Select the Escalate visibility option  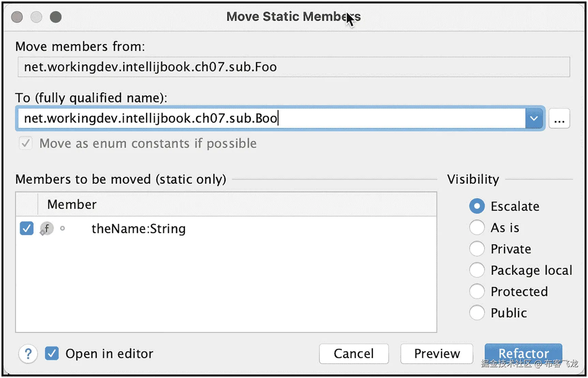477,206
